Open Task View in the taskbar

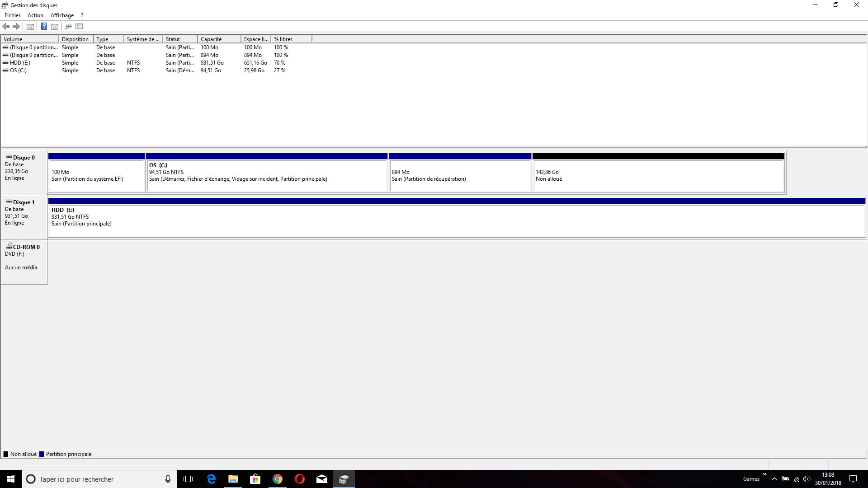click(188, 479)
